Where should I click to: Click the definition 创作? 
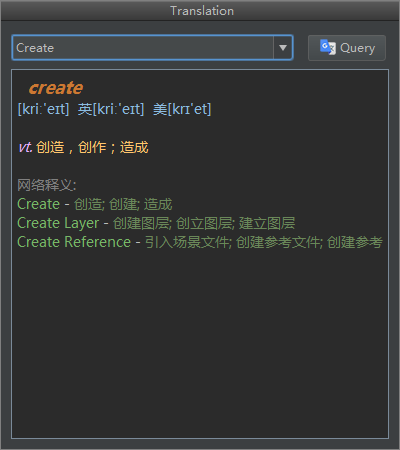[92, 147]
